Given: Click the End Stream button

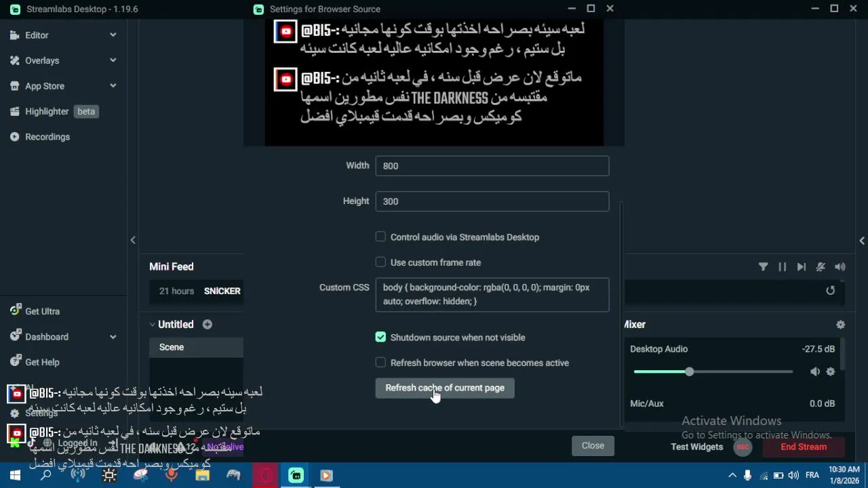Looking at the screenshot, I should [804, 447].
